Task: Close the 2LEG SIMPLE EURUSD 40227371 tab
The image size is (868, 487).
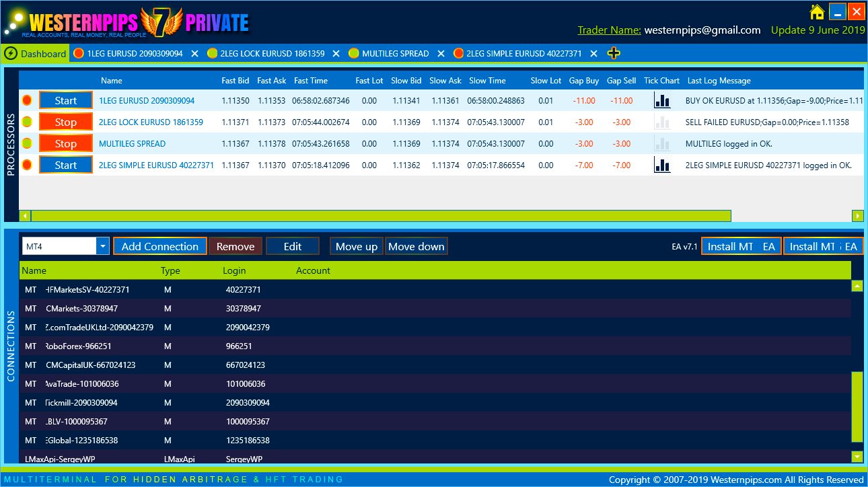Action: 593,54
